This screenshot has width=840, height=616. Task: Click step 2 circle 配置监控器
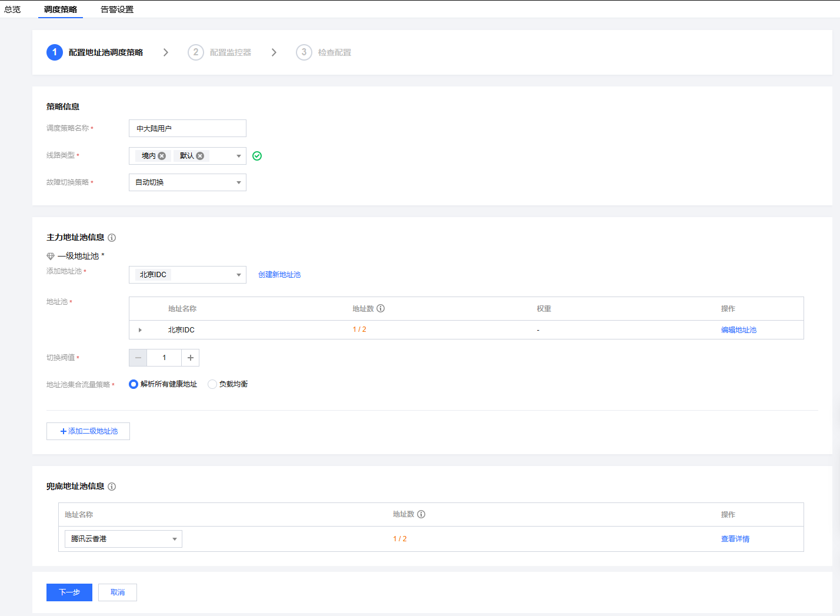pyautogui.click(x=196, y=52)
